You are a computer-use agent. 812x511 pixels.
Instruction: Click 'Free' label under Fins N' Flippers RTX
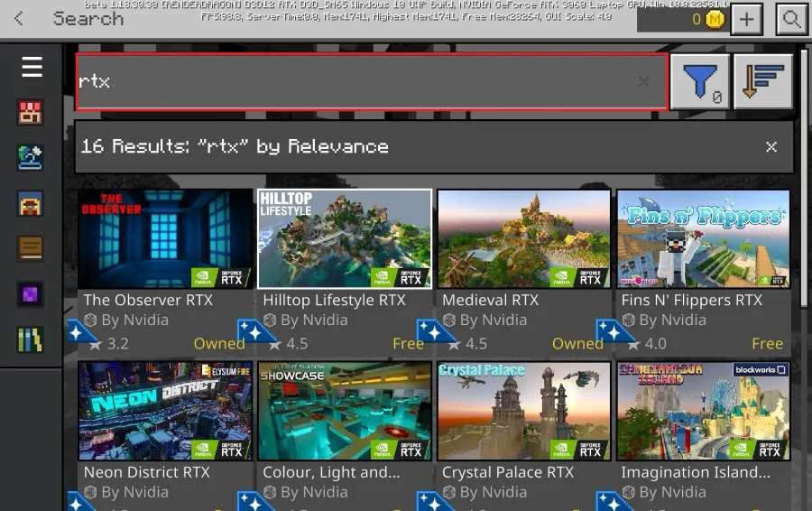[767, 344]
